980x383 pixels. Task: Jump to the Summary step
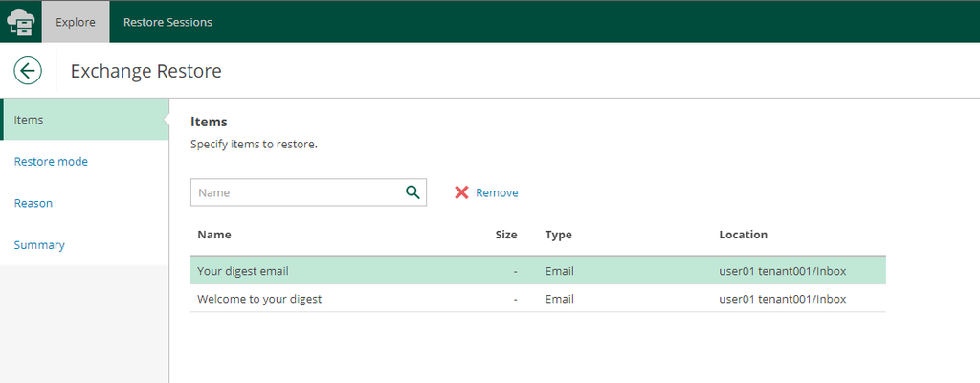tap(39, 245)
